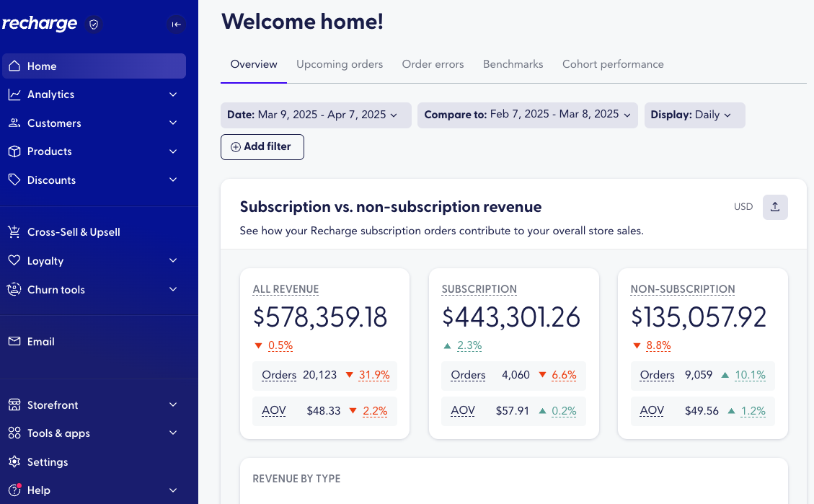
Task: Expand the Analytics menu chevron
Action: tap(173, 94)
